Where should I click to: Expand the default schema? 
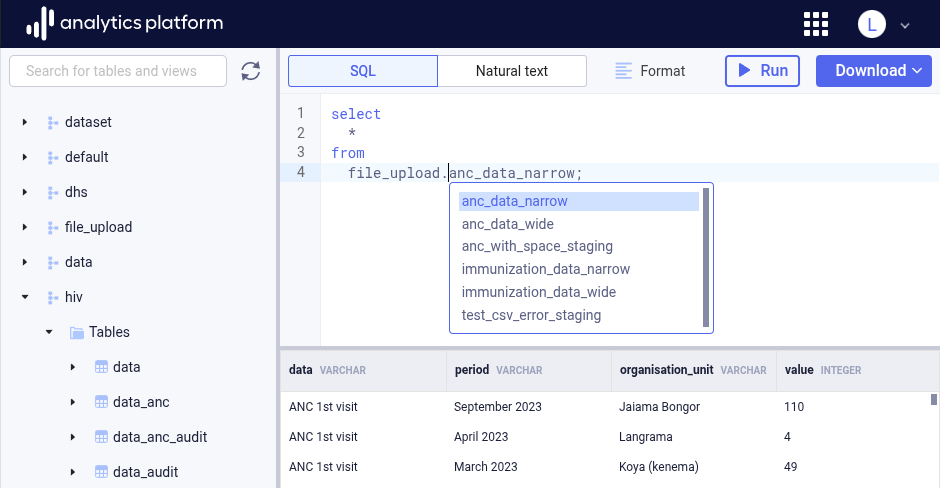[25, 157]
